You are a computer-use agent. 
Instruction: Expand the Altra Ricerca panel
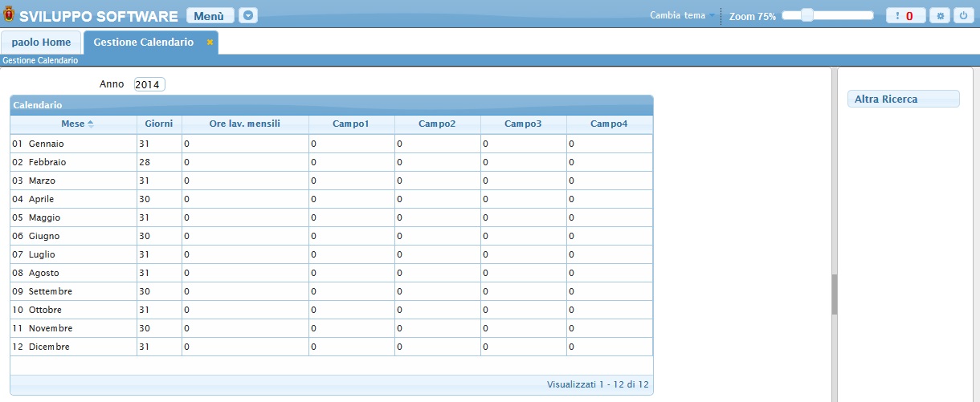(903, 99)
